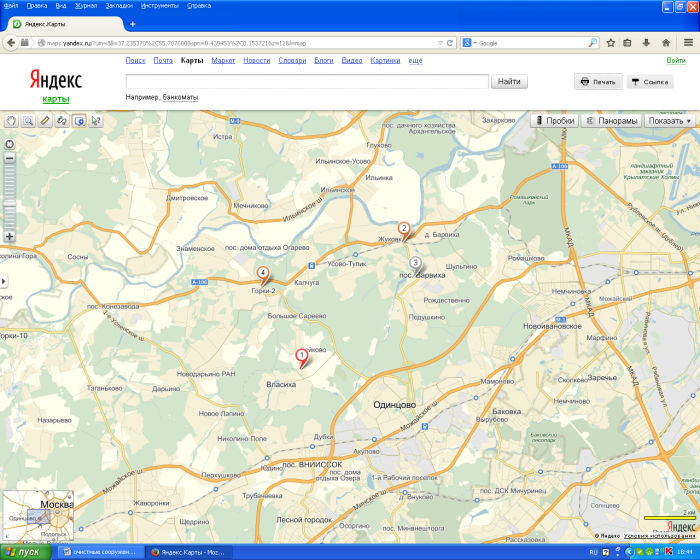The height and width of the screenshot is (560, 700).
Task: Toggle the "My maps" tool button
Action: pyautogui.click(x=79, y=121)
